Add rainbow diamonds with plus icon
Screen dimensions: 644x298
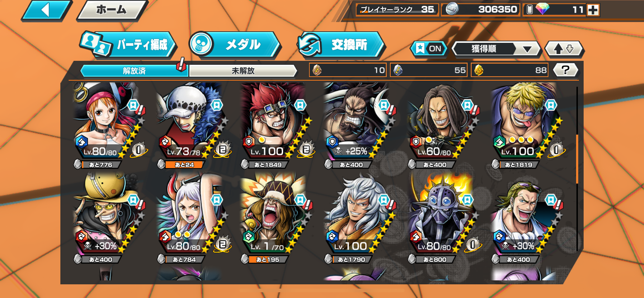[x=593, y=10]
